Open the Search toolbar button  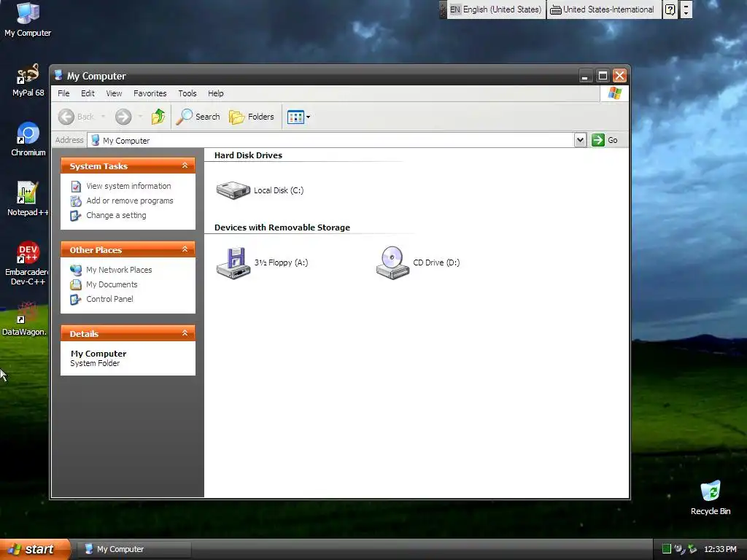click(198, 117)
